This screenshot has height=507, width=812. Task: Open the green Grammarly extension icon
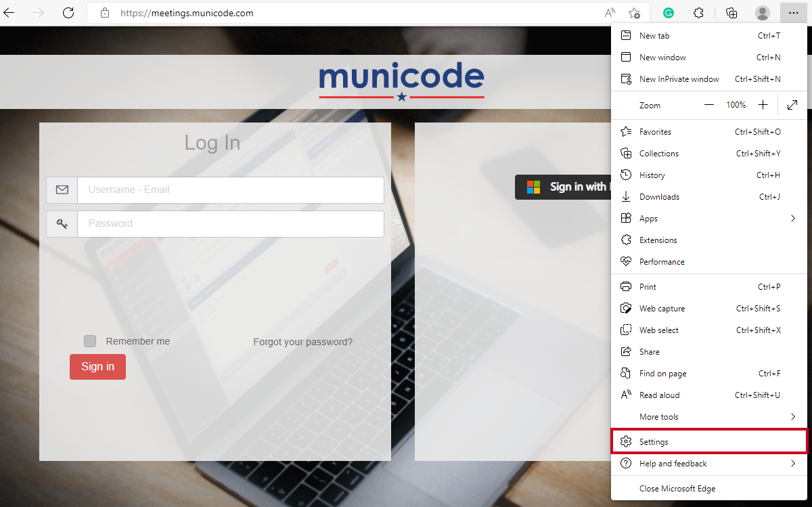(669, 13)
